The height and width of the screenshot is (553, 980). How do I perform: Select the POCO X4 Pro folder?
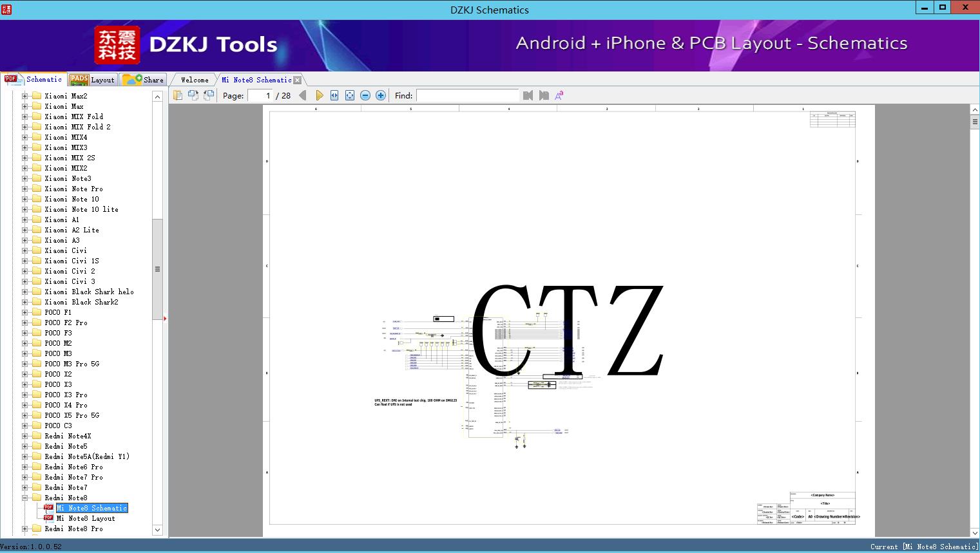click(x=66, y=405)
